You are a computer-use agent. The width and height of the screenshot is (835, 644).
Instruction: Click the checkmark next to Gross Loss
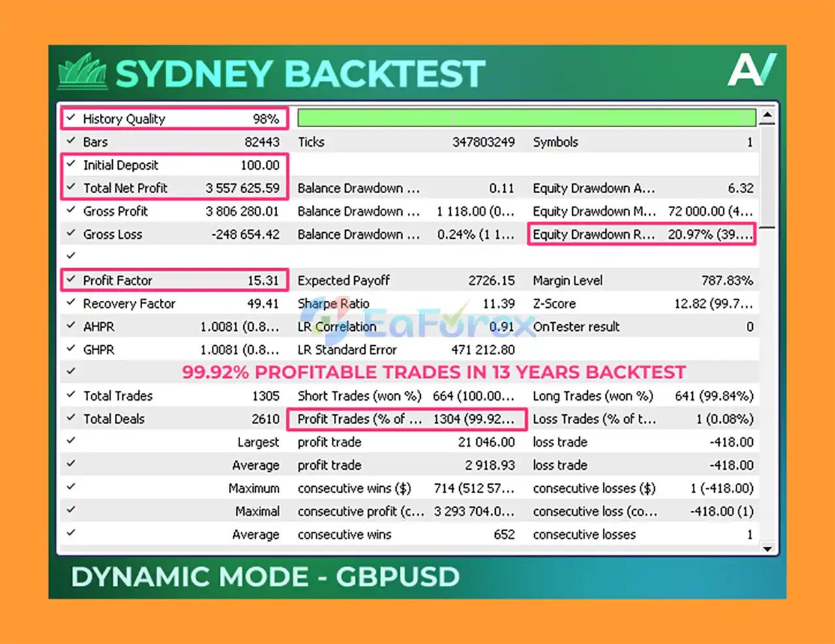tap(71, 233)
